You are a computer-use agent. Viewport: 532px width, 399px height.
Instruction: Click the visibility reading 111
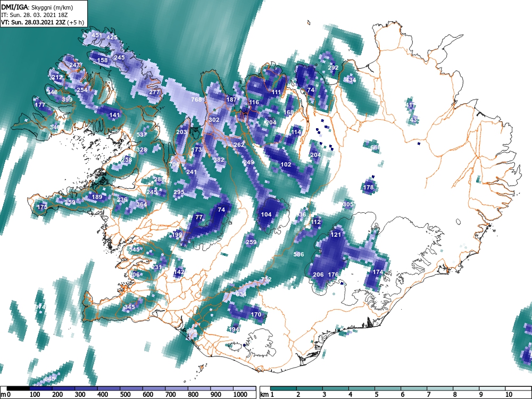point(277,92)
